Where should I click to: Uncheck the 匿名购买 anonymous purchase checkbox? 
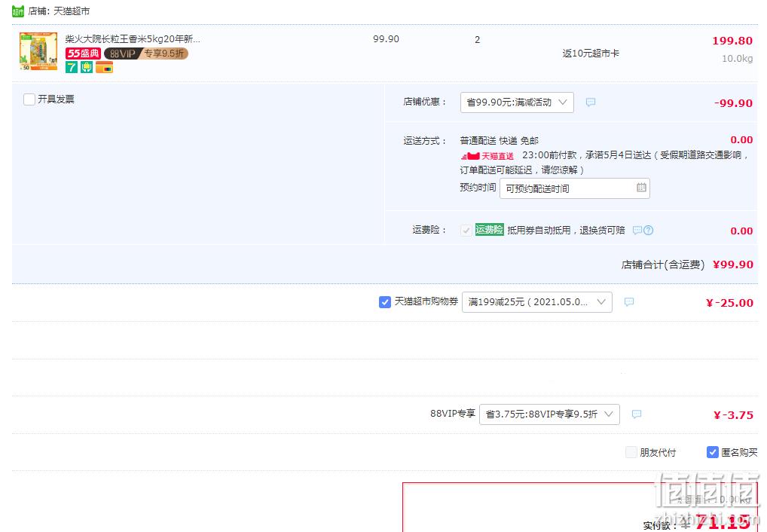pyautogui.click(x=712, y=452)
